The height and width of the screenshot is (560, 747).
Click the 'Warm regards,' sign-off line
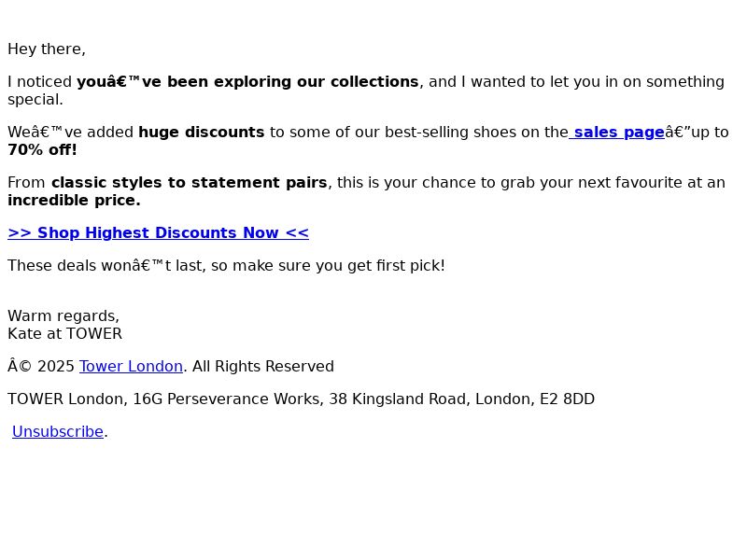pyautogui.click(x=63, y=316)
